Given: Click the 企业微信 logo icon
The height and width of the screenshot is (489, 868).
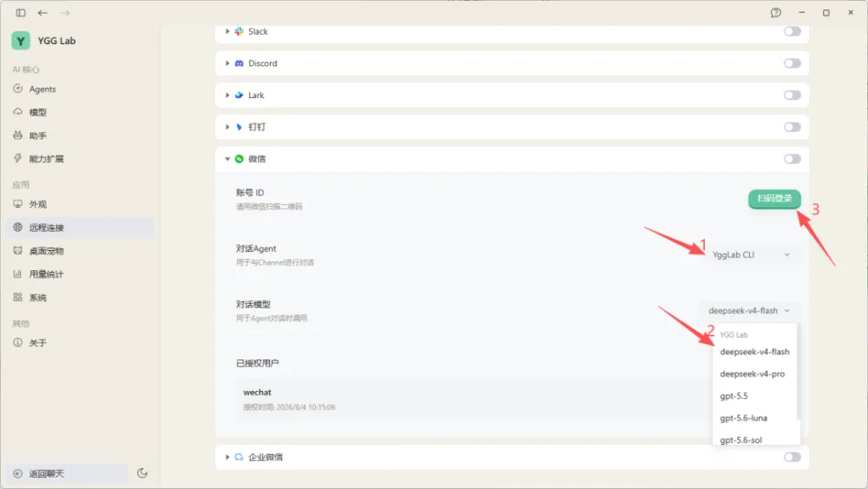Looking at the screenshot, I should point(240,457).
